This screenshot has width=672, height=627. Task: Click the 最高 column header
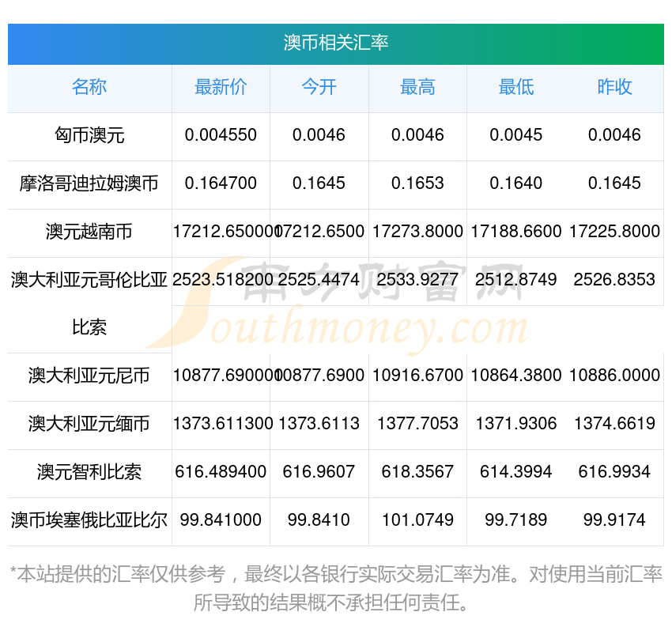[417, 88]
